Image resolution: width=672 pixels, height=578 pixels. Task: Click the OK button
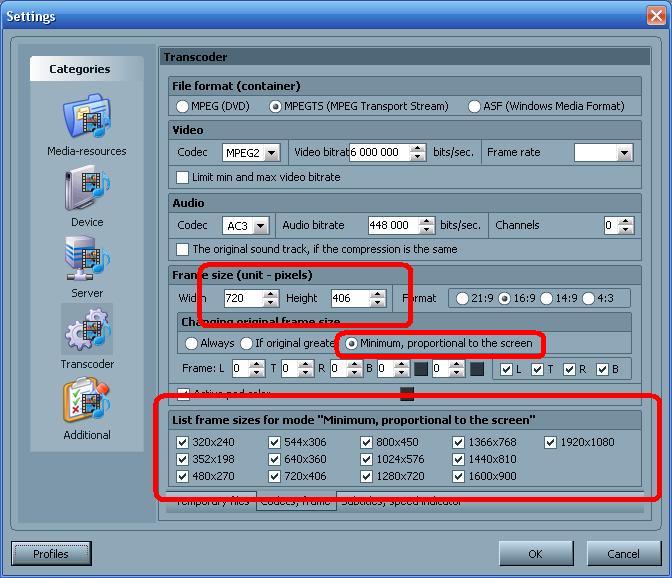pos(535,553)
